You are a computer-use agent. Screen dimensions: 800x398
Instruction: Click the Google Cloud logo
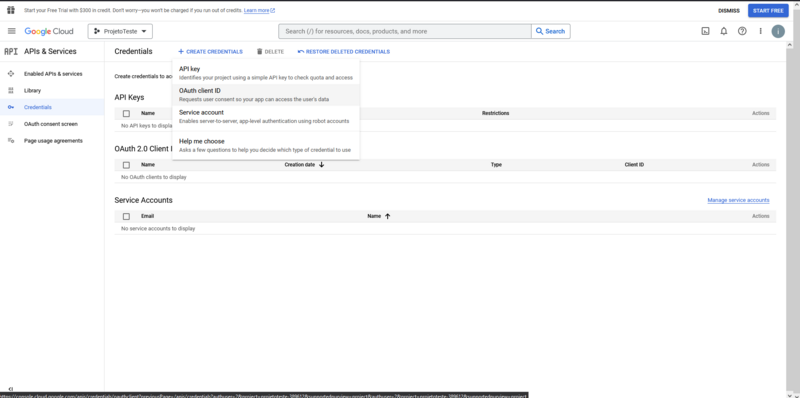coord(49,31)
